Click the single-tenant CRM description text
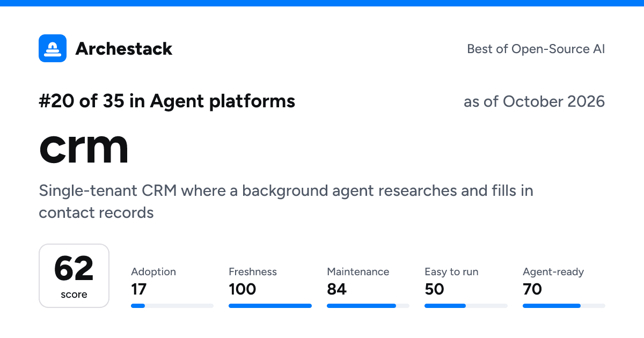 tap(286, 202)
